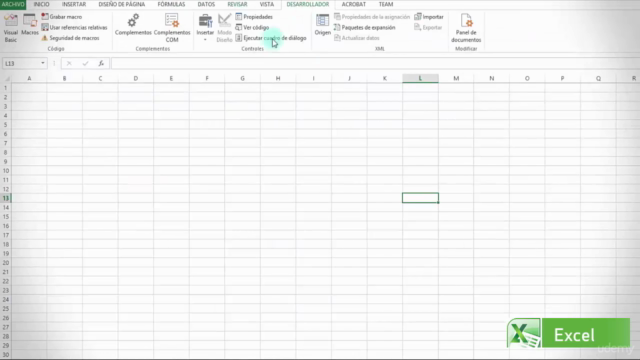Click the Name Box showing L13
The height and width of the screenshot is (360, 640).
coord(21,63)
